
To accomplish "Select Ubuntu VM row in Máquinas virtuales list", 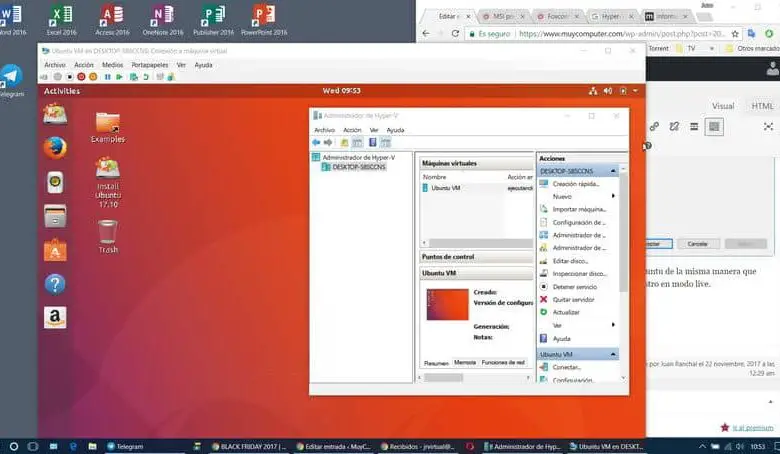I will coord(477,188).
